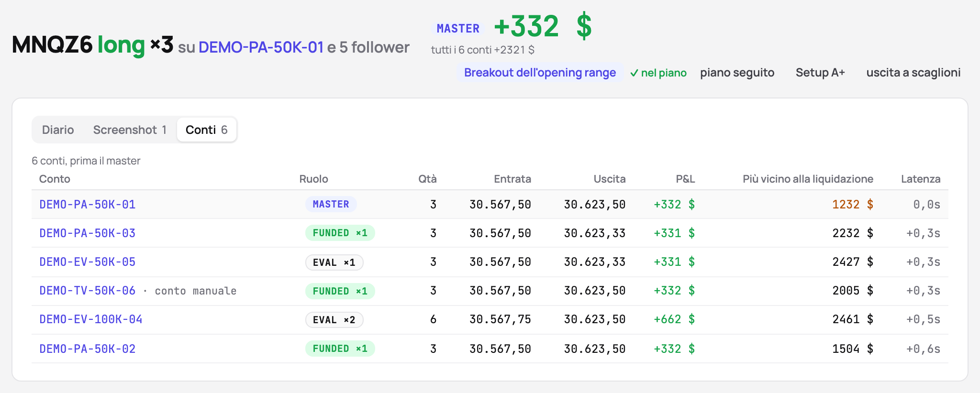
Task: Click the Ruolo column header
Action: point(313,179)
